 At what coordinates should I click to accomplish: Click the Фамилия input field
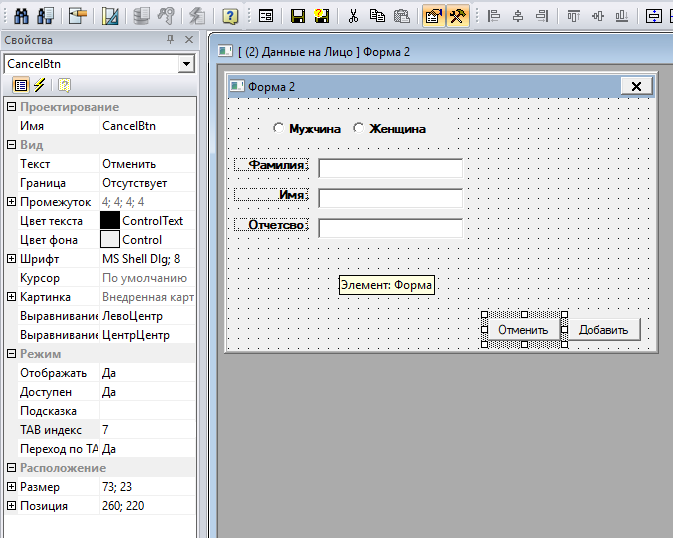point(391,168)
